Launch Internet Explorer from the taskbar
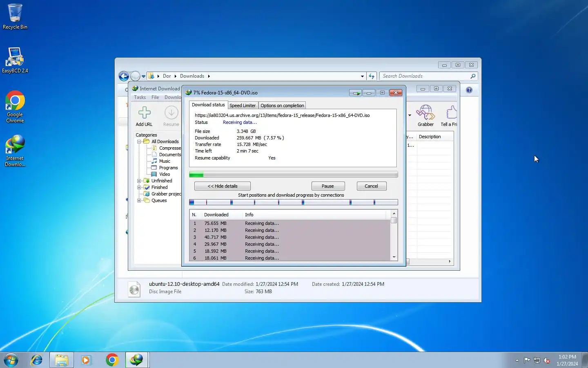This screenshot has height=368, width=588. click(x=37, y=360)
